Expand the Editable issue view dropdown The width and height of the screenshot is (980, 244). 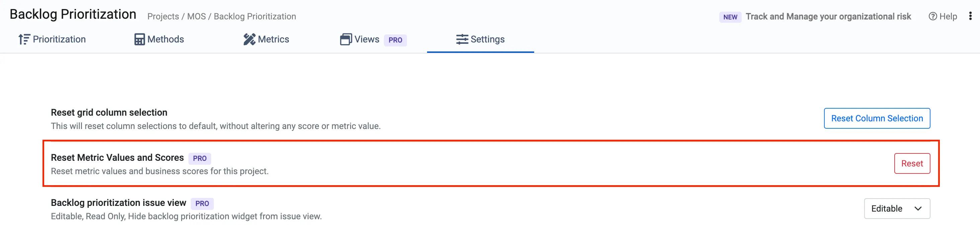[897, 209]
